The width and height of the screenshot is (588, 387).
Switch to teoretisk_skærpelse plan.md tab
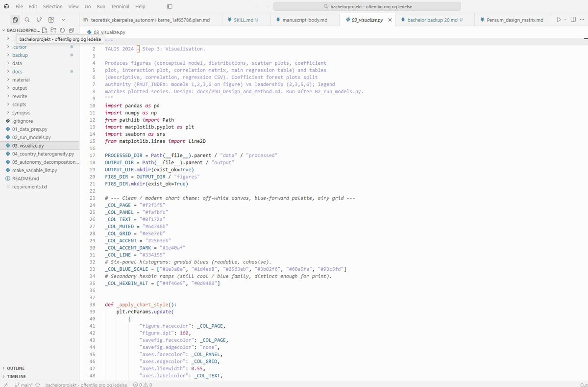click(149, 20)
